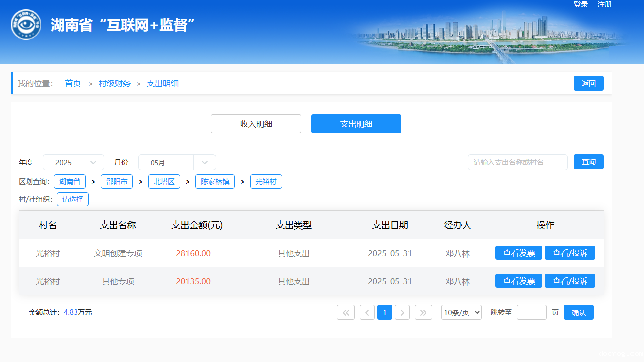
Task: Click the previous page arrow
Action: (x=367, y=312)
